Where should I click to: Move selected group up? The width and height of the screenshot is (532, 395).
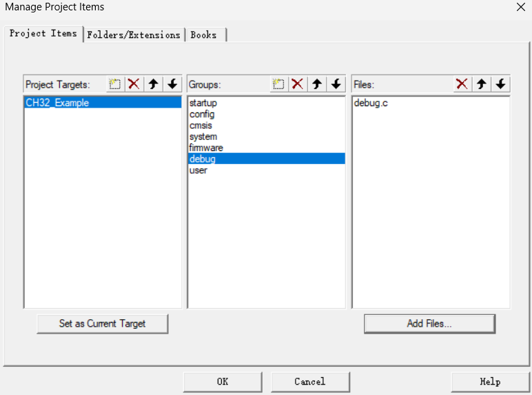pyautogui.click(x=317, y=84)
